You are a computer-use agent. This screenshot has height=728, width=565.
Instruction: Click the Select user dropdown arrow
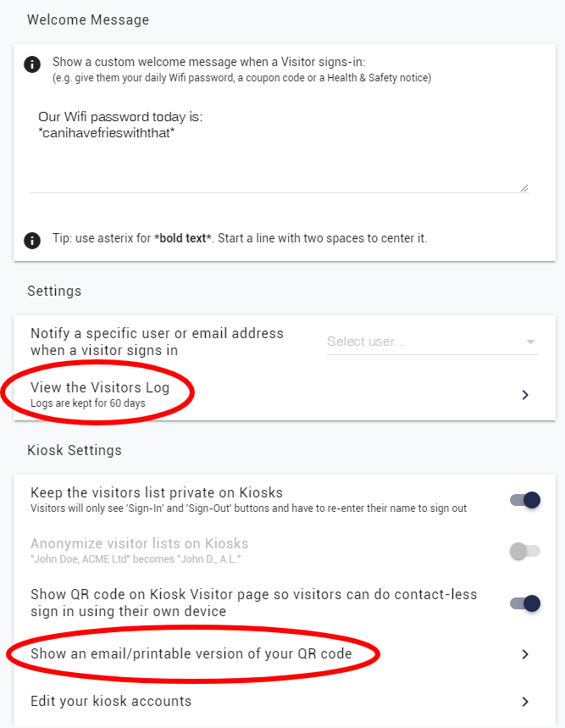(531, 342)
